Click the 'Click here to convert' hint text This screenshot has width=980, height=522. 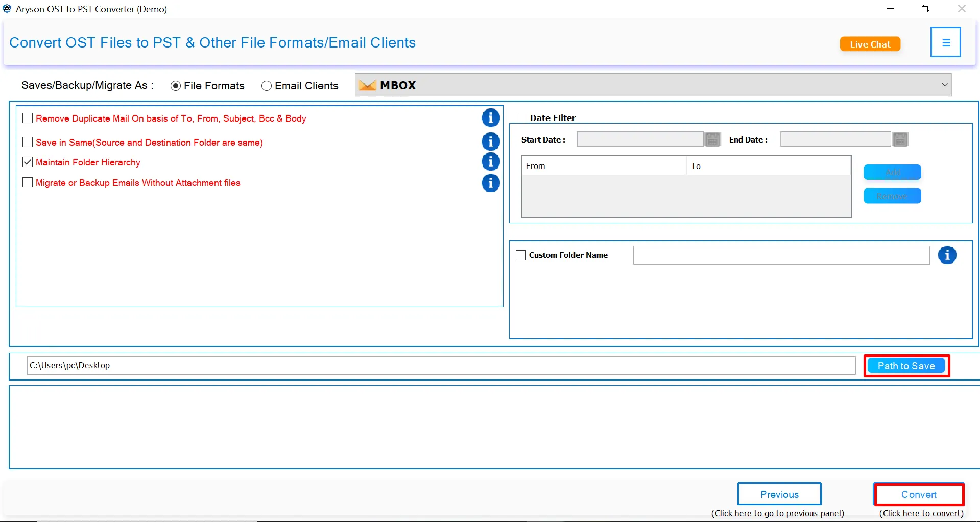(921, 513)
